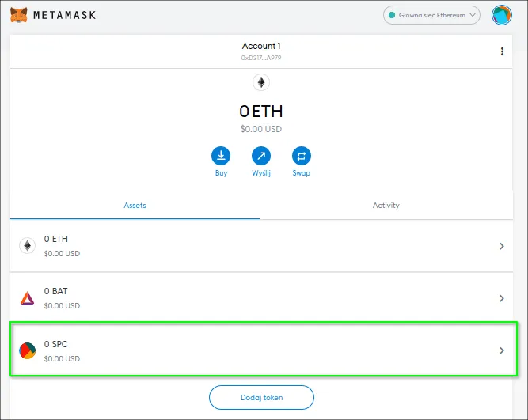Click the Buy download icon button
This screenshot has height=420, width=528.
point(221,156)
